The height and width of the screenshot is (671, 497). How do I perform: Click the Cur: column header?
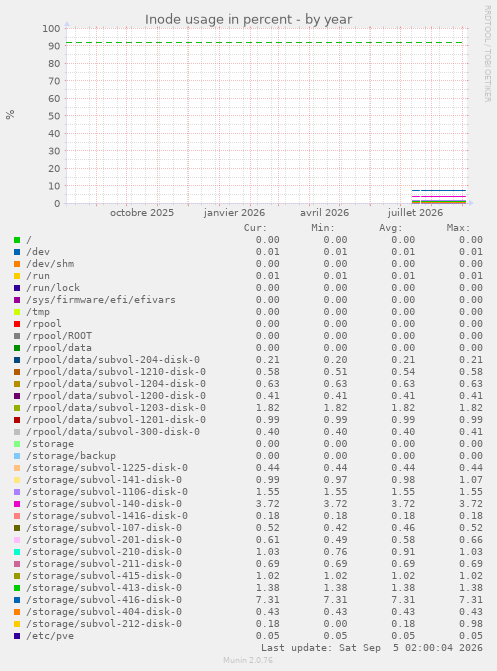[256, 228]
